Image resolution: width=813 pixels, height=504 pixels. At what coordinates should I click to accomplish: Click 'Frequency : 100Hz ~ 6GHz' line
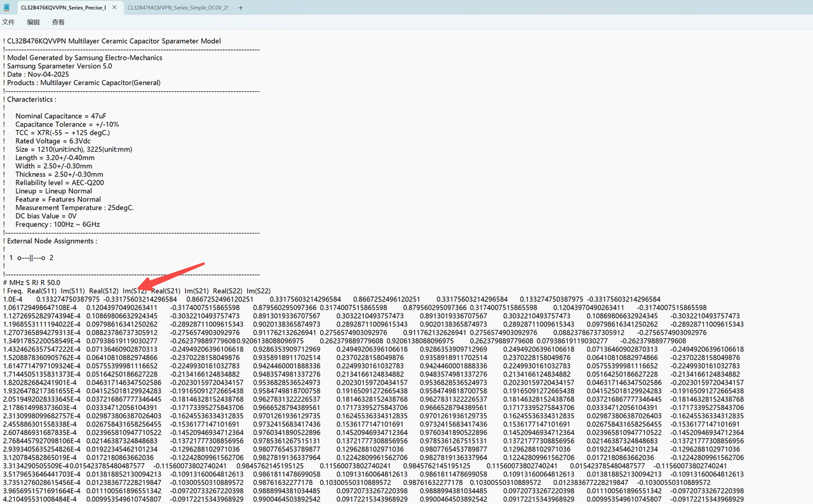[58, 224]
